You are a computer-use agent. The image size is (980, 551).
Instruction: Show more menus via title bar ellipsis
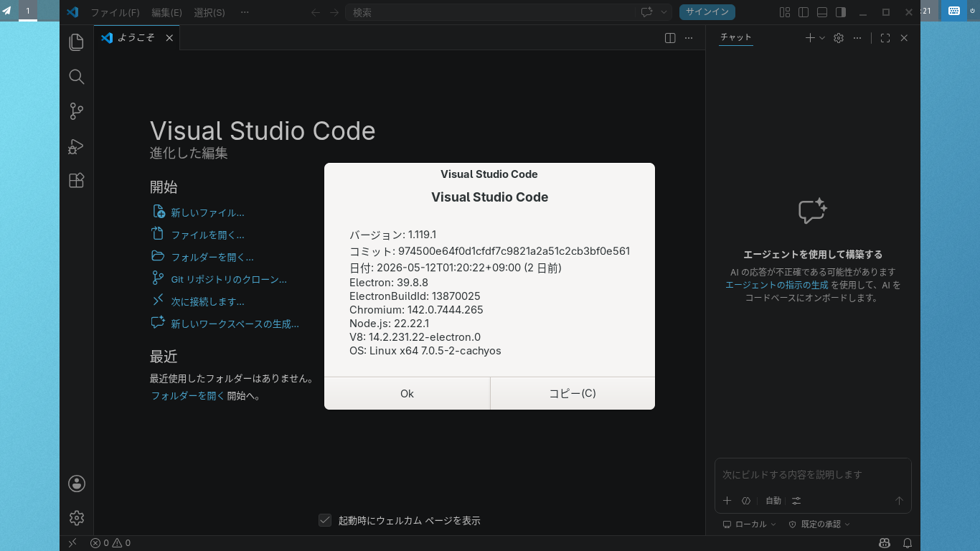pyautogui.click(x=245, y=12)
